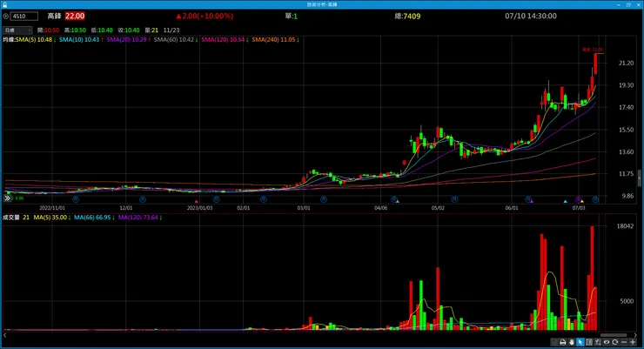Zoom in the chart with plus icon
Image resolution: width=644 pixels, height=349 pixels.
pyautogui.click(x=633, y=342)
